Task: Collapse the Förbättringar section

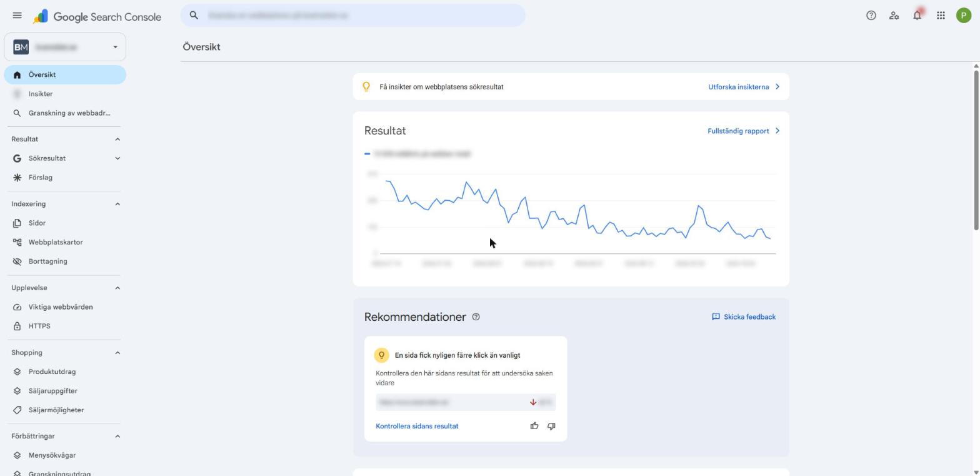Action: point(117,436)
